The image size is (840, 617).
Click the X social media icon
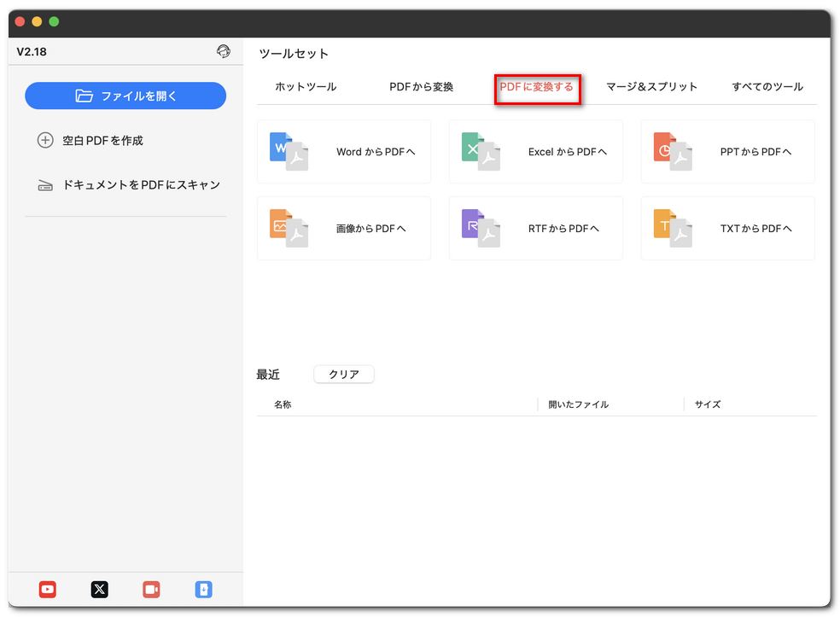click(99, 589)
